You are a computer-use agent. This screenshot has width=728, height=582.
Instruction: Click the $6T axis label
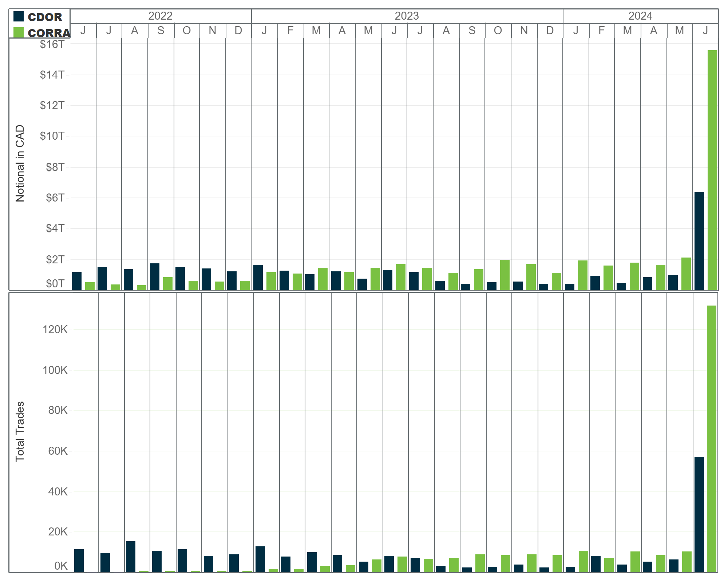click(x=55, y=198)
